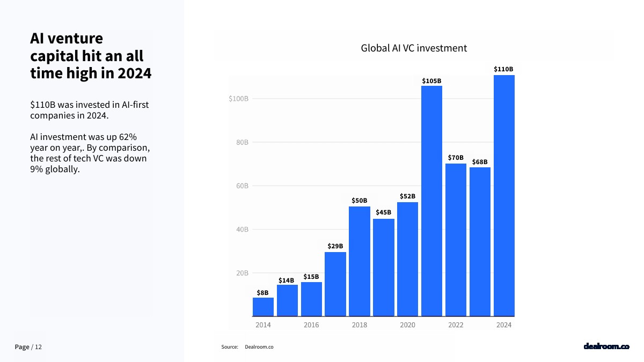The image size is (644, 362).
Task: Select the $29B bar in the chart
Action: pyautogui.click(x=335, y=284)
